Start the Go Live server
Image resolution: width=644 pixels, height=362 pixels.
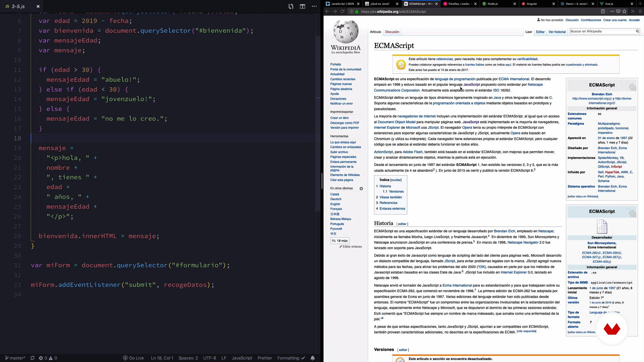click(133, 358)
